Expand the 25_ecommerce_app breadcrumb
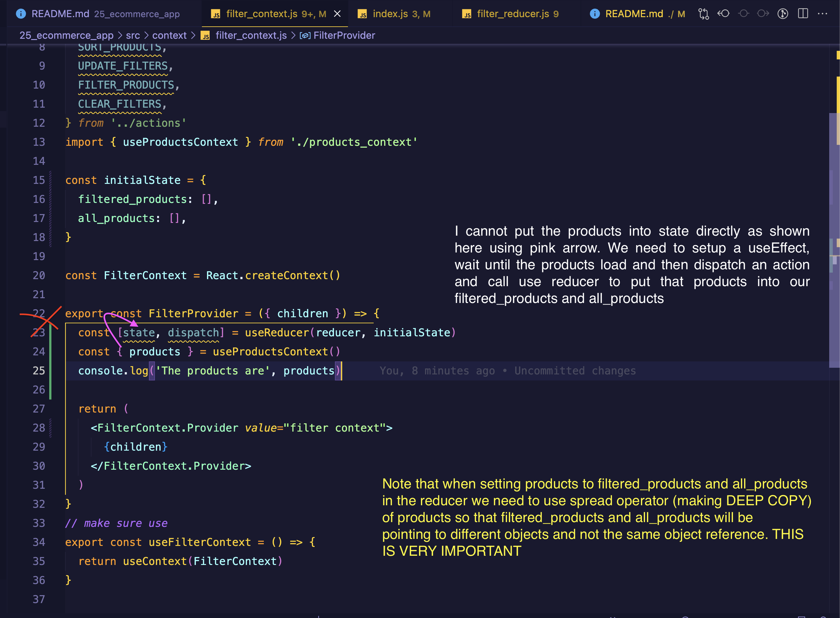840x618 pixels. point(66,36)
